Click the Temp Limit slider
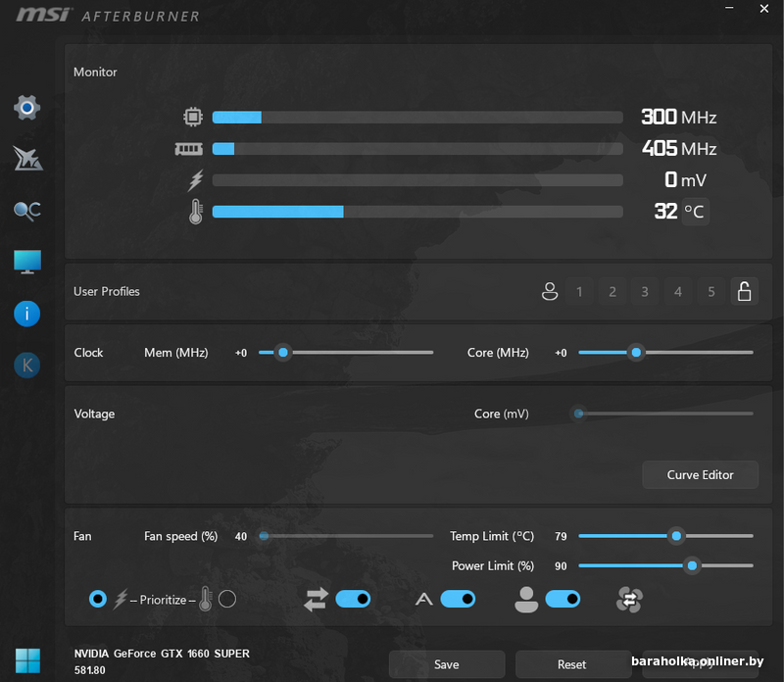The image size is (784, 682). tap(666, 536)
